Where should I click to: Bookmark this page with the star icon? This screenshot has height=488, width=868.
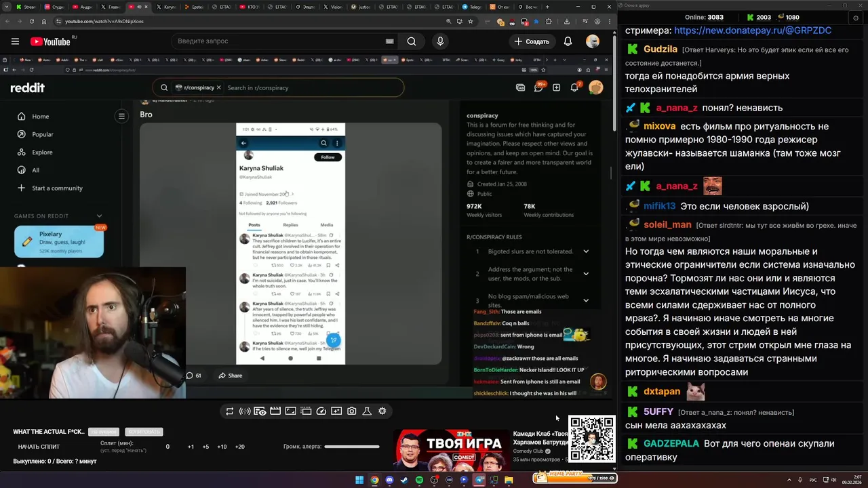click(471, 21)
